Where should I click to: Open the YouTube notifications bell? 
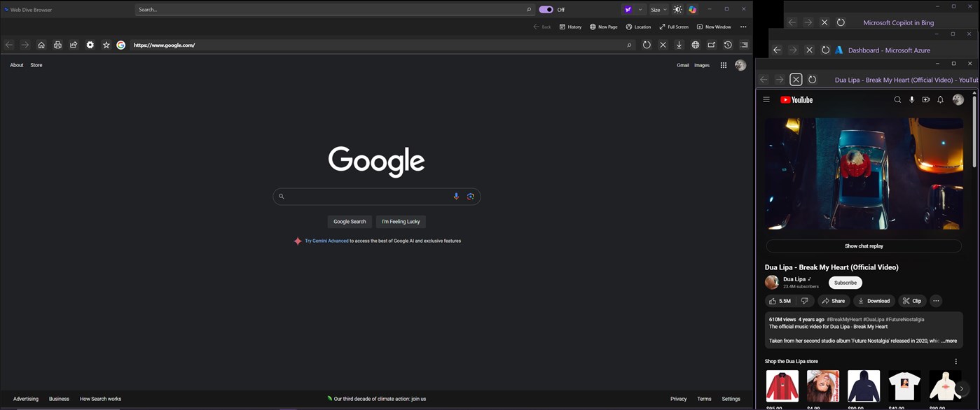tap(940, 99)
